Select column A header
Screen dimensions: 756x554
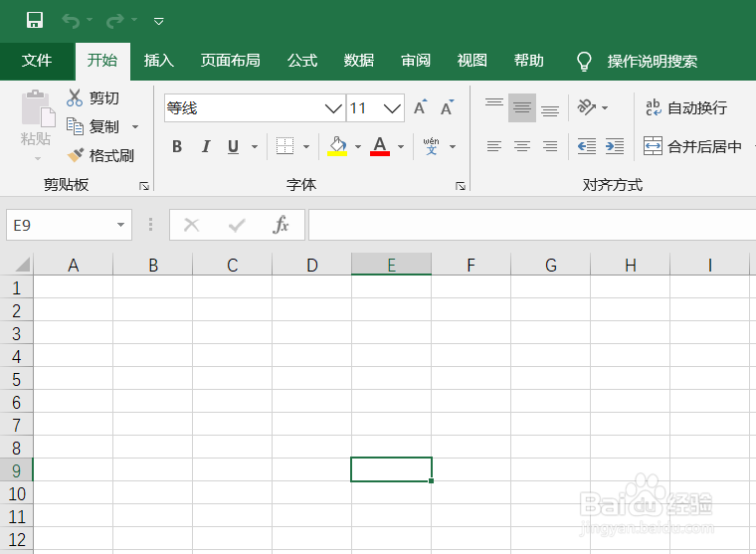(x=74, y=265)
